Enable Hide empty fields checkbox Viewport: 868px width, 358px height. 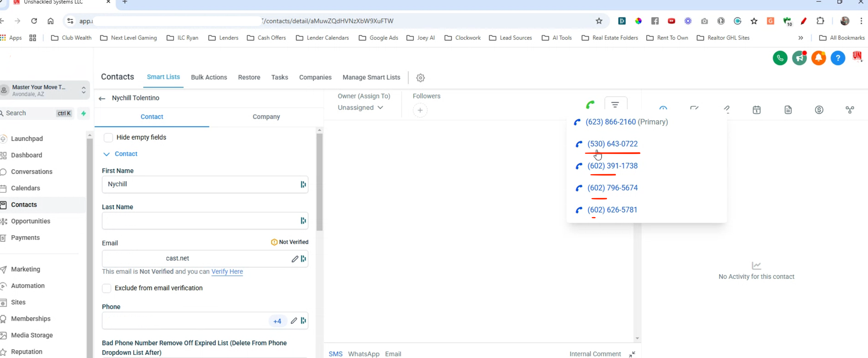coord(108,137)
